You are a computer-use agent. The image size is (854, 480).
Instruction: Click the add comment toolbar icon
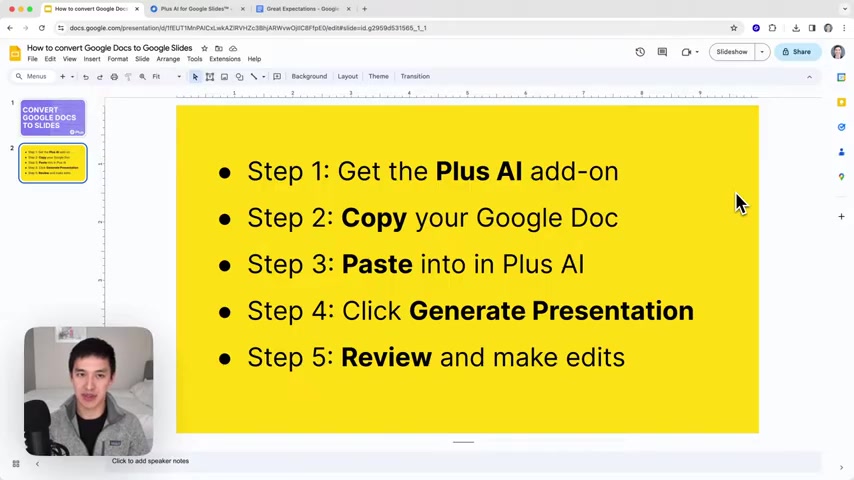(277, 77)
